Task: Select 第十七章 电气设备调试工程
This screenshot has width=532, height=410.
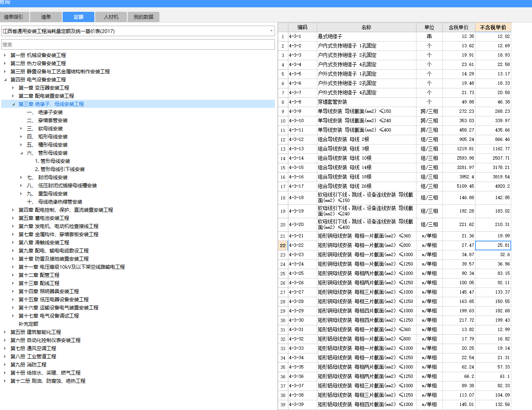Action: [48, 316]
